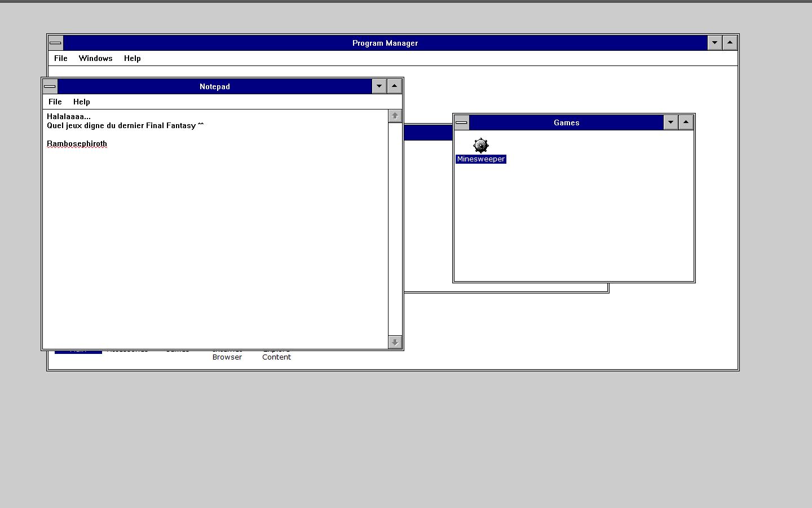Minimize the Games window
The width and height of the screenshot is (812, 508).
click(670, 122)
